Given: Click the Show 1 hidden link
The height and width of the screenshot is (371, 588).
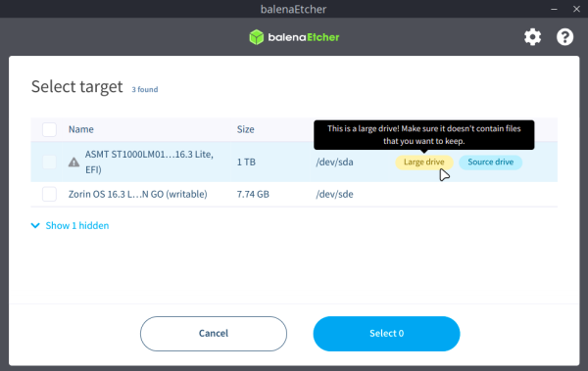Looking at the screenshot, I should 77,225.
